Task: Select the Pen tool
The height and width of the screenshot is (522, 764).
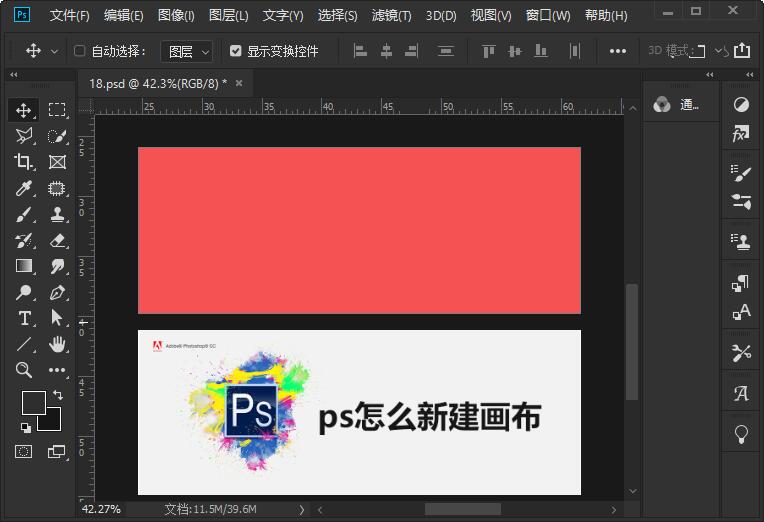Action: 57,292
